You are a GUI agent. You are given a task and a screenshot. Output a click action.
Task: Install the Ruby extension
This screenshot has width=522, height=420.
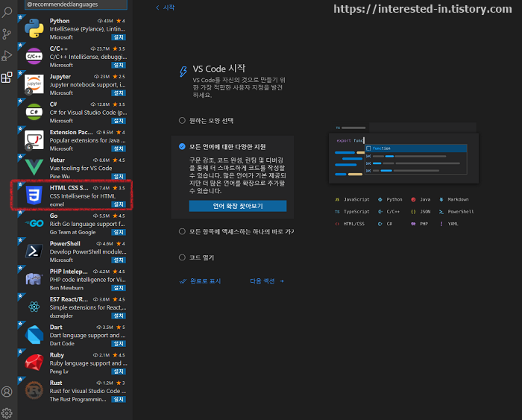[119, 372]
